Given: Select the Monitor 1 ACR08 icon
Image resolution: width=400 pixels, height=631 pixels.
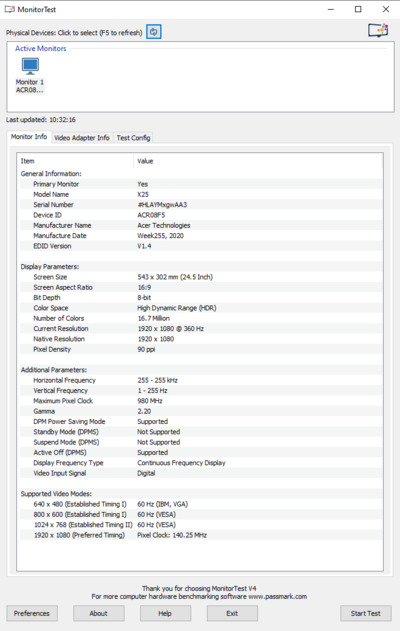Looking at the screenshot, I should [30, 75].
